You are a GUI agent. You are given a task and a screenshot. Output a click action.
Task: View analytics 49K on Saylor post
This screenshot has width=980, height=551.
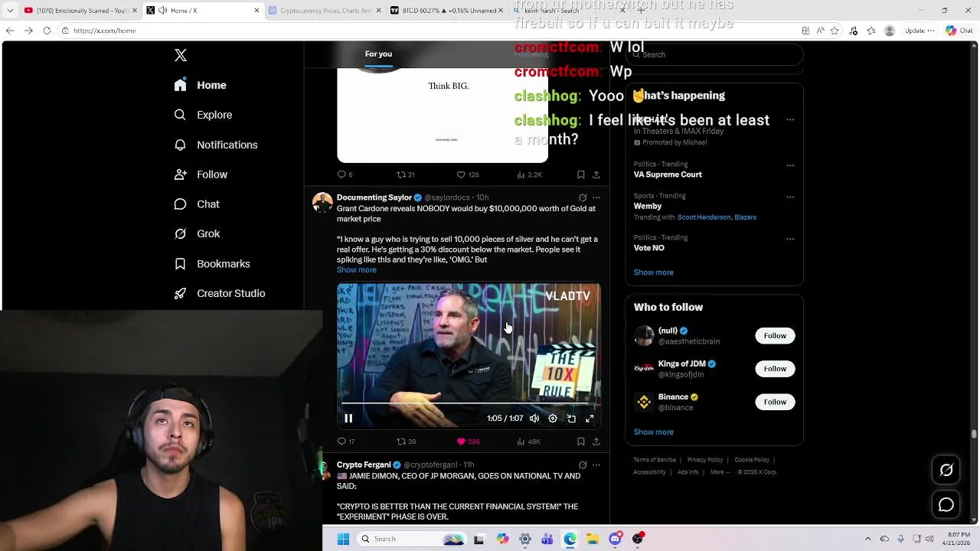click(528, 442)
